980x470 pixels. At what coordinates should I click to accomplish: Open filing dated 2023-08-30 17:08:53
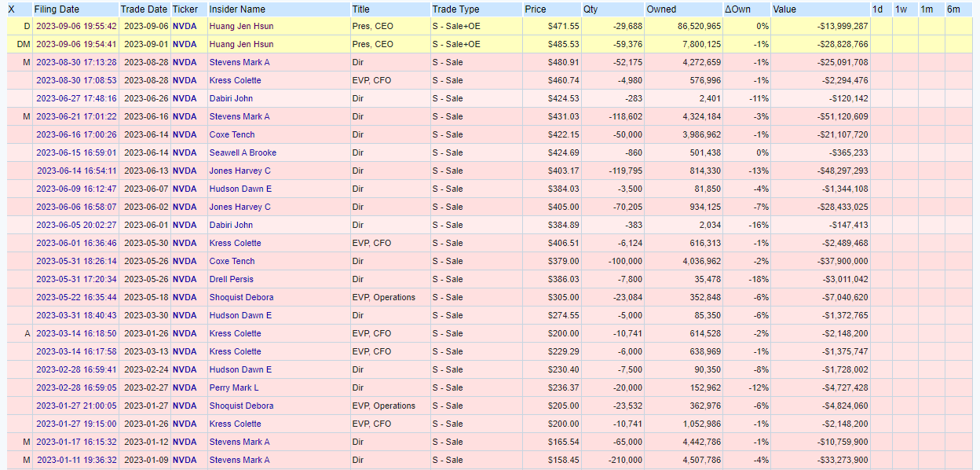[76, 80]
